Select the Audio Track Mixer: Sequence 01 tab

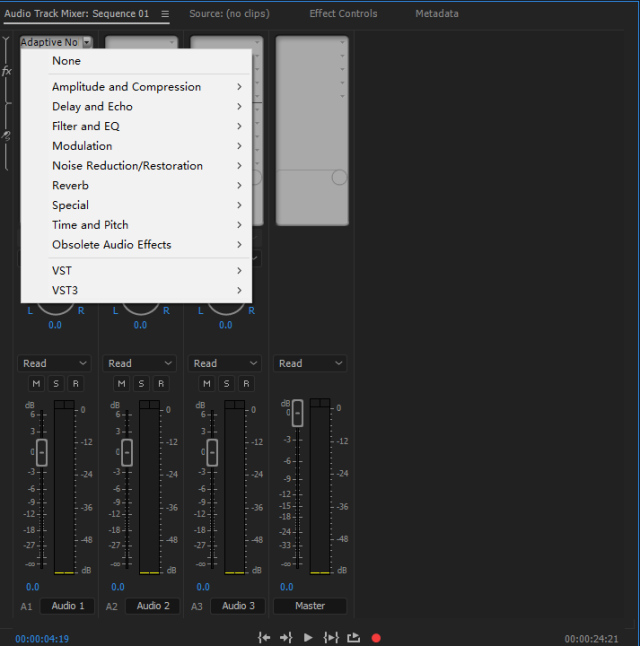pos(77,14)
